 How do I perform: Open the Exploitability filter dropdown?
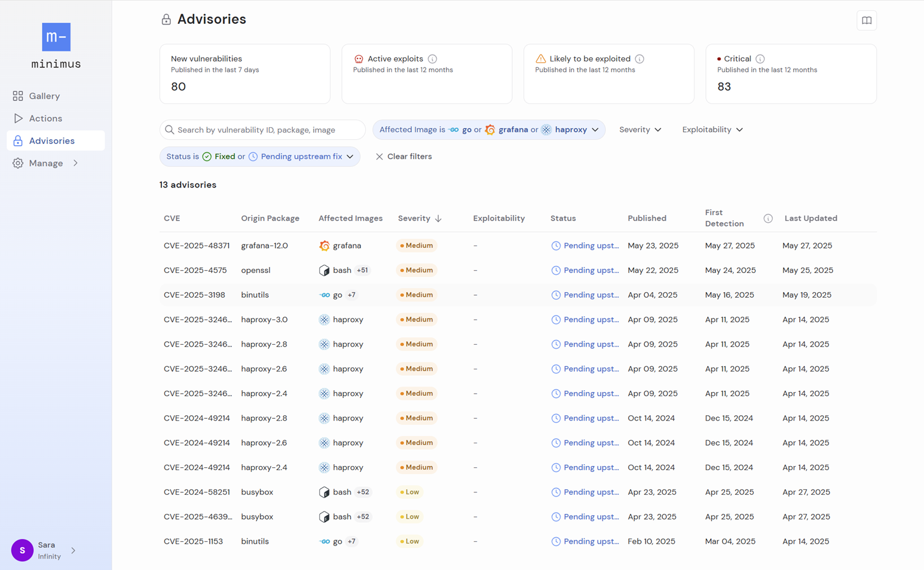(x=712, y=130)
